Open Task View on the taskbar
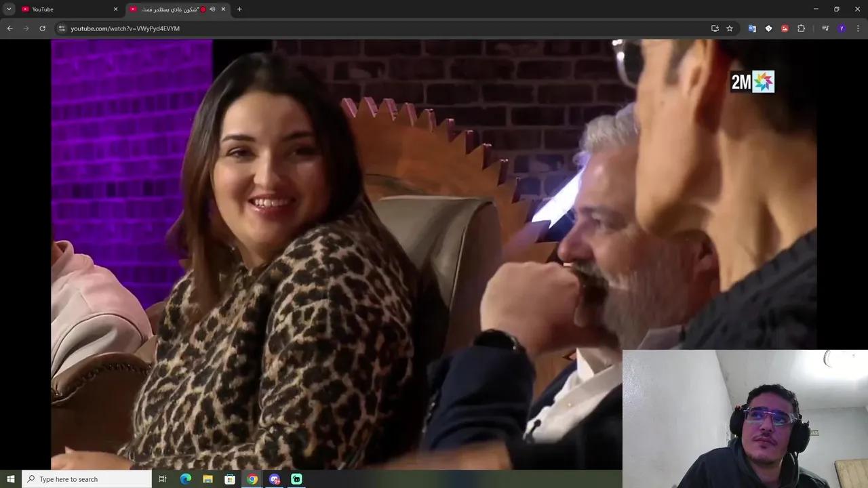 pyautogui.click(x=163, y=479)
